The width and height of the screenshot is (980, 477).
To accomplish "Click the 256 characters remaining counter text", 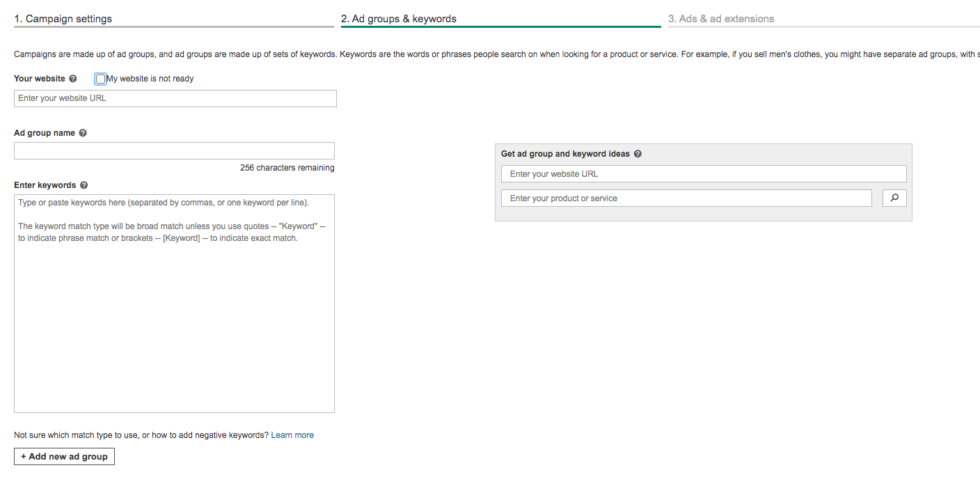I will pyautogui.click(x=287, y=168).
